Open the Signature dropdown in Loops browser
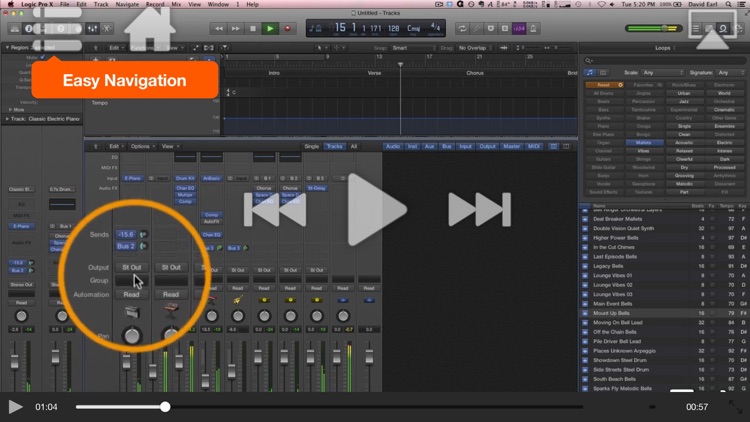Image resolution: width=750 pixels, height=422 pixels. pyautogui.click(x=730, y=73)
